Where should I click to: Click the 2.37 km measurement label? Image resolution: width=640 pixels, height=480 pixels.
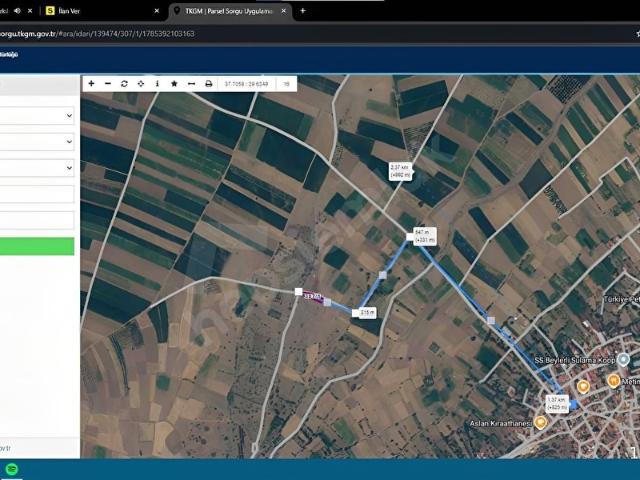click(x=400, y=171)
